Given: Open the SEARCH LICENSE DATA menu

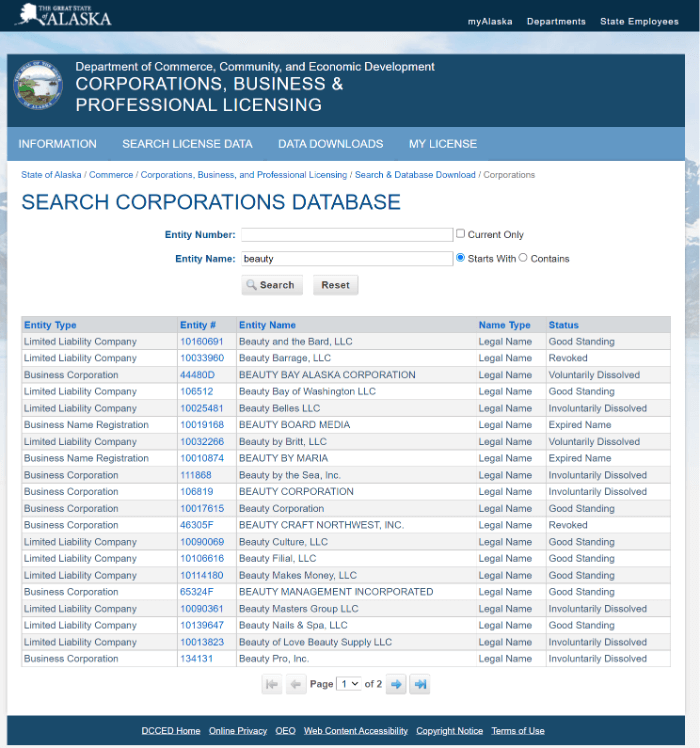Looking at the screenshot, I should coord(187,144).
